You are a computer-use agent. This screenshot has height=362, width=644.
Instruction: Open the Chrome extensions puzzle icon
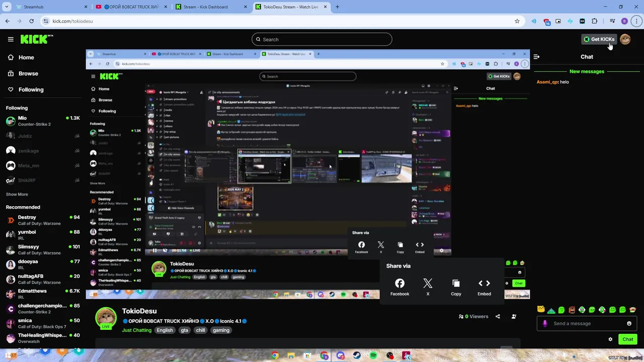coord(595,21)
